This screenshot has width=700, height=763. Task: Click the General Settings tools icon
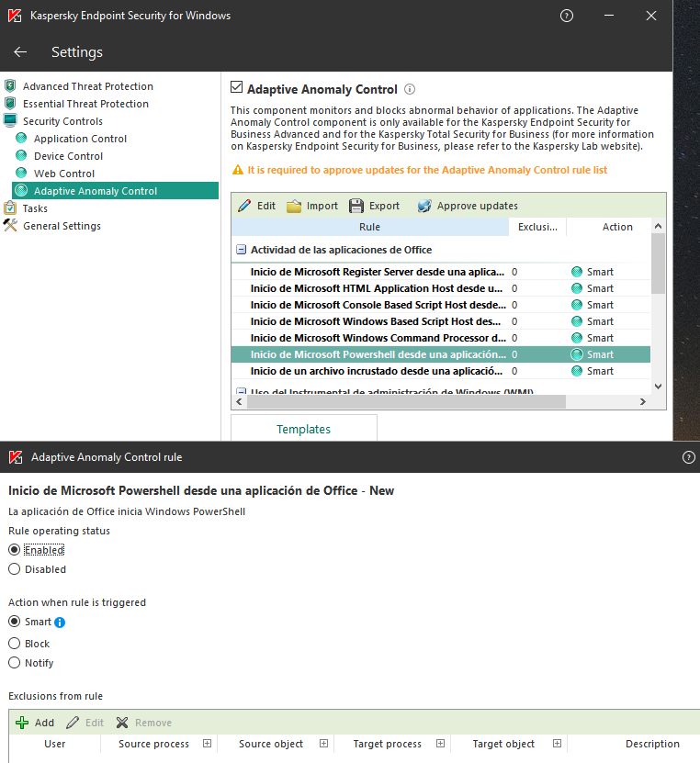pyautogui.click(x=10, y=225)
